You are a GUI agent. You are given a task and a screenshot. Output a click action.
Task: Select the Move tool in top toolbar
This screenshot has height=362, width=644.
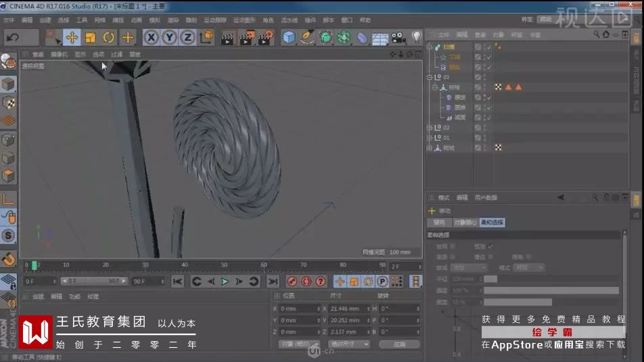click(72, 37)
